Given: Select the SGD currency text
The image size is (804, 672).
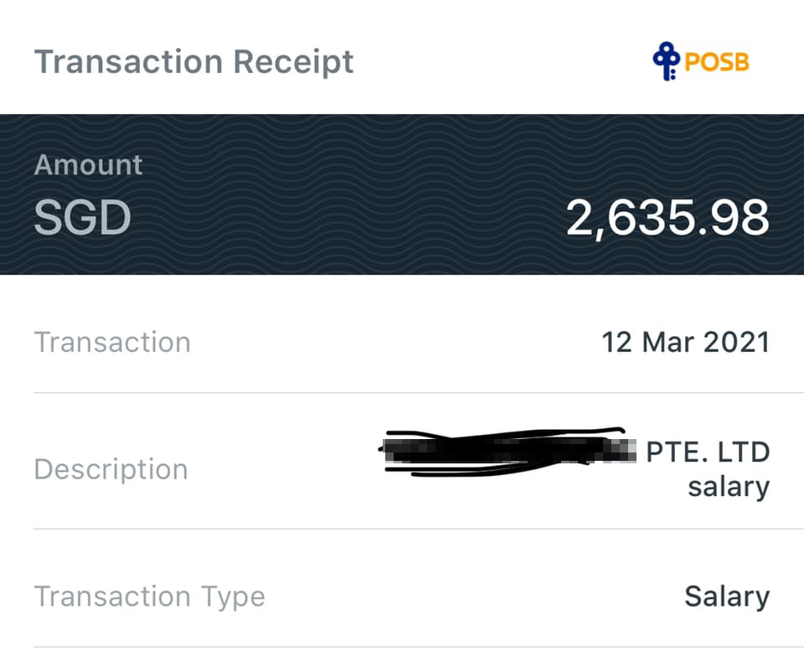Looking at the screenshot, I should coord(82,218).
